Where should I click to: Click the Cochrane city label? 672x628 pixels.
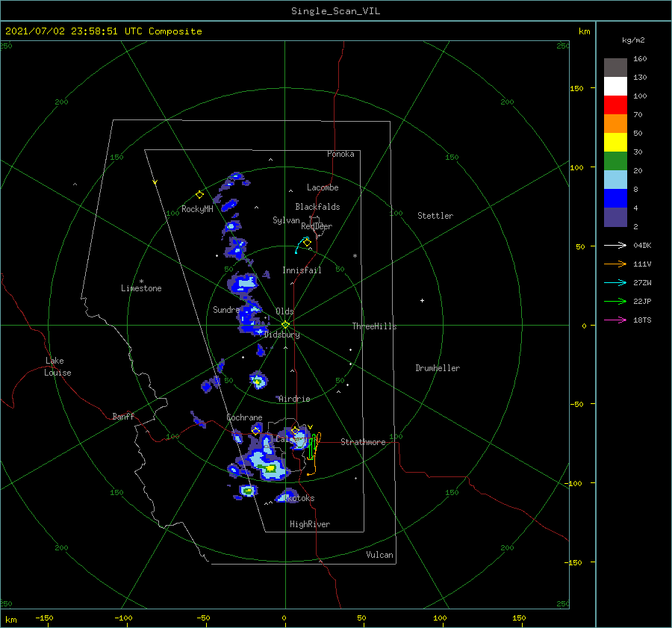244,417
